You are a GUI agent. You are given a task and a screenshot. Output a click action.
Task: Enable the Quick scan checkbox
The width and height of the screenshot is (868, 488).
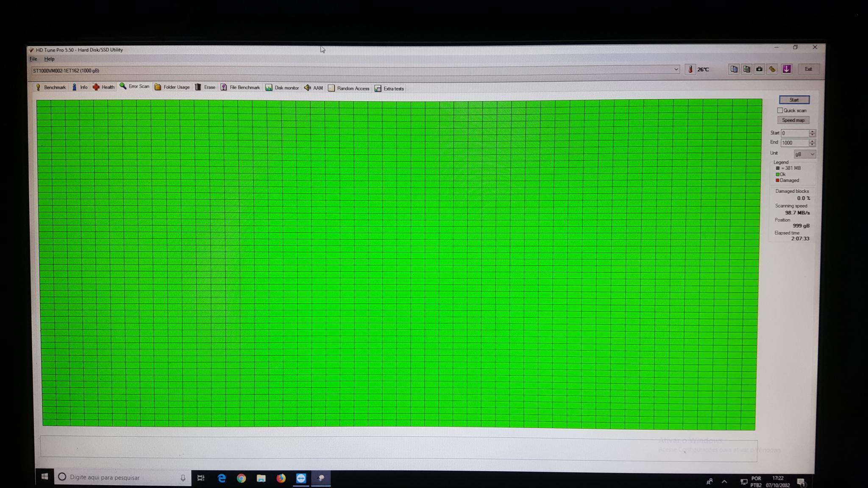pyautogui.click(x=780, y=110)
